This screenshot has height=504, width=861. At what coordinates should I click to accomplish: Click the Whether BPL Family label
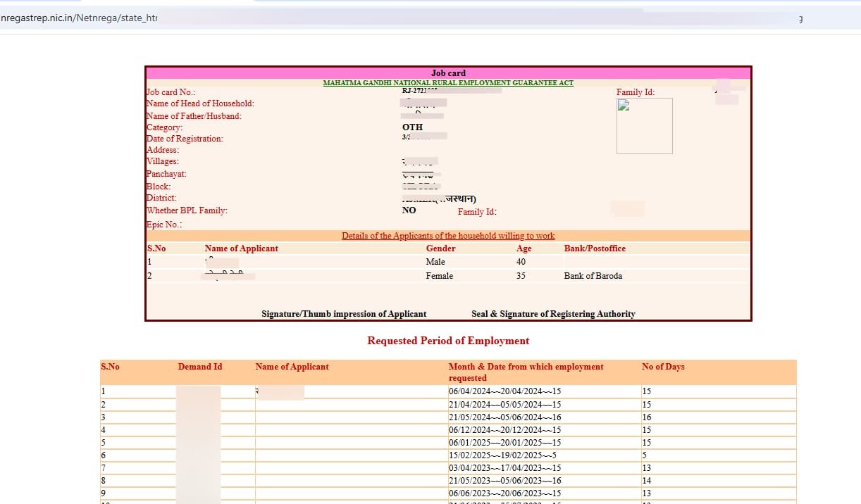coord(187,210)
